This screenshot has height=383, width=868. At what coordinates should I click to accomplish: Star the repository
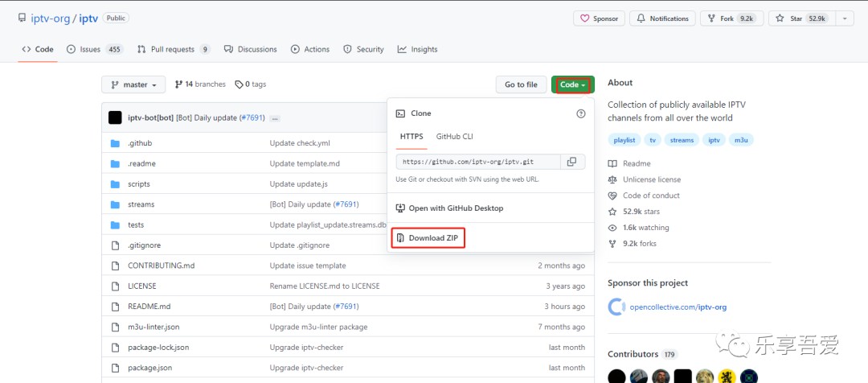(802, 19)
